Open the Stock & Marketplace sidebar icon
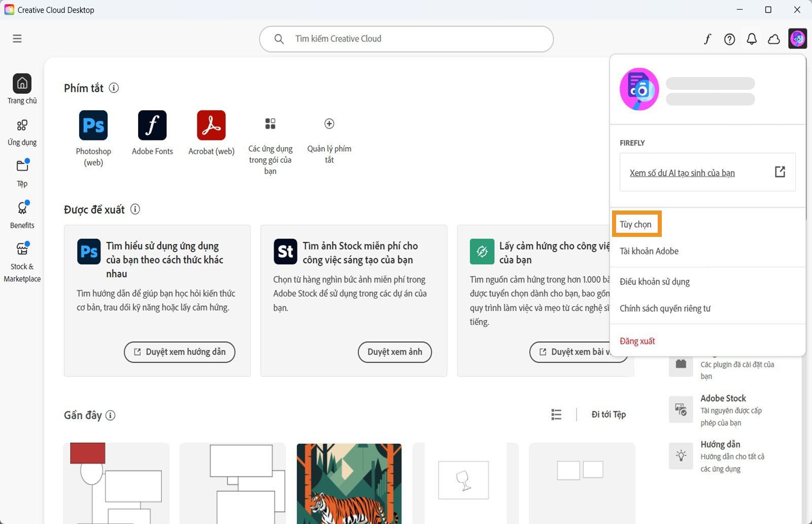 (22, 249)
